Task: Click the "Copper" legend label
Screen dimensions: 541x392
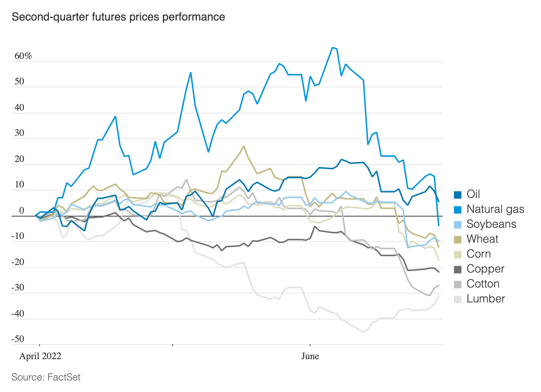Action: [485, 269]
